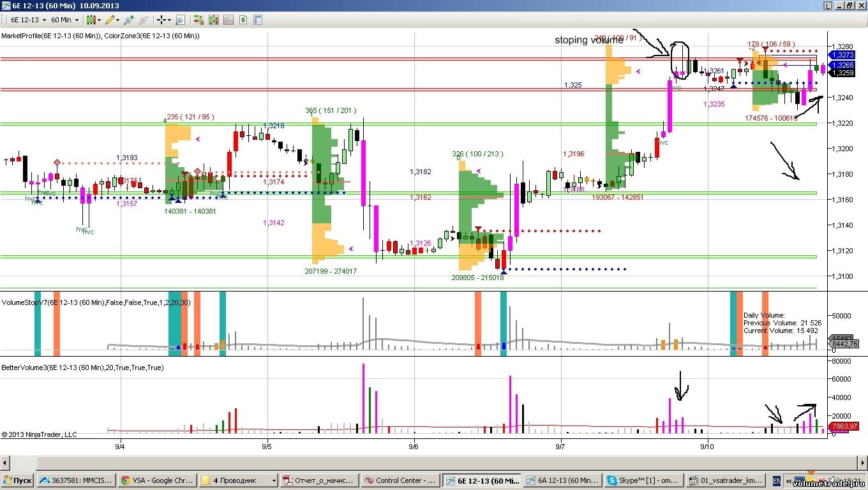Click the connect data link icon

point(130,20)
